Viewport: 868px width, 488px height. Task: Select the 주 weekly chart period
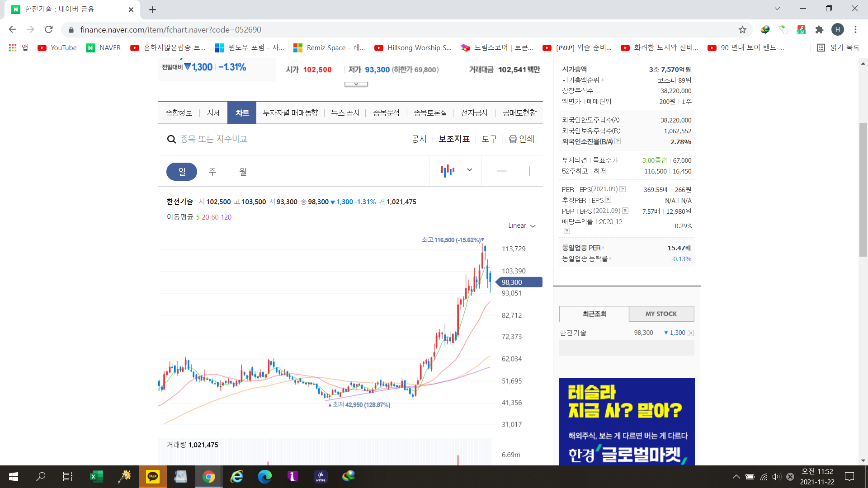click(x=212, y=172)
